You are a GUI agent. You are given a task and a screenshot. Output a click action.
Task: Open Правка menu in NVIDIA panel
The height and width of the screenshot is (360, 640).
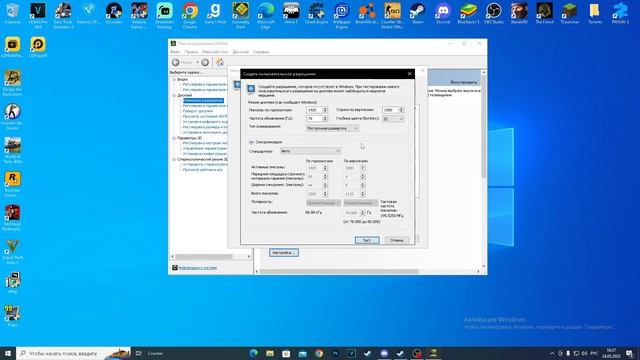click(x=191, y=52)
